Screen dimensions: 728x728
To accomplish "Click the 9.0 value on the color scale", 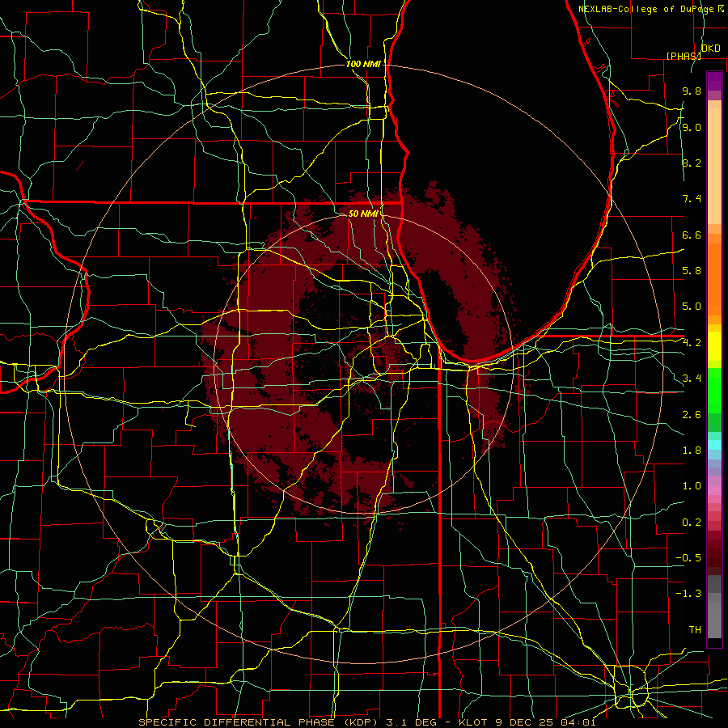I will tap(692, 127).
